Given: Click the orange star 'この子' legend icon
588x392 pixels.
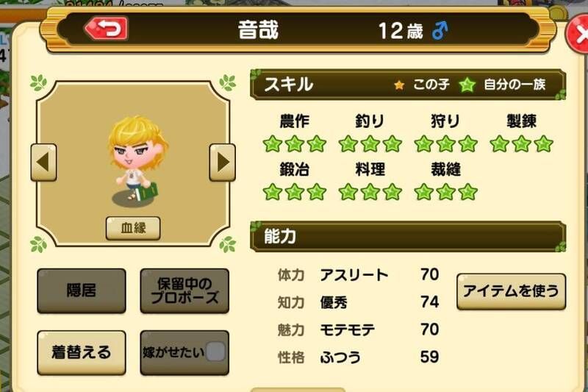Looking at the screenshot, I should (399, 85).
